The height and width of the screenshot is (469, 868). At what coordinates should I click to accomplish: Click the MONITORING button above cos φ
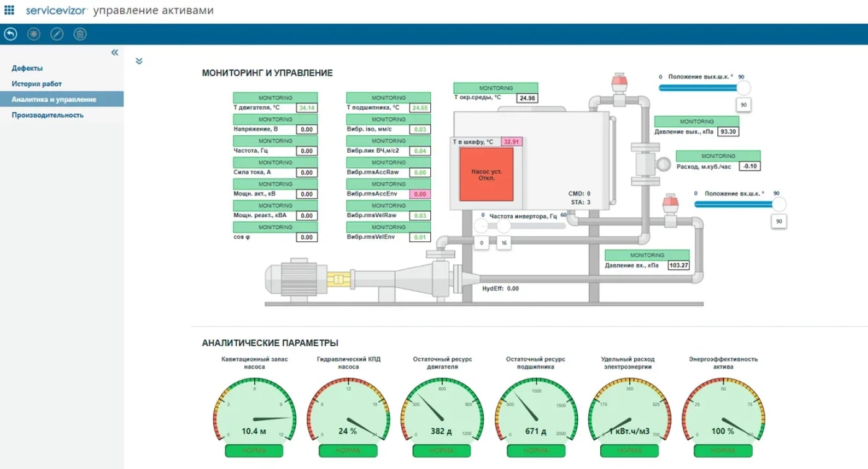(x=275, y=227)
